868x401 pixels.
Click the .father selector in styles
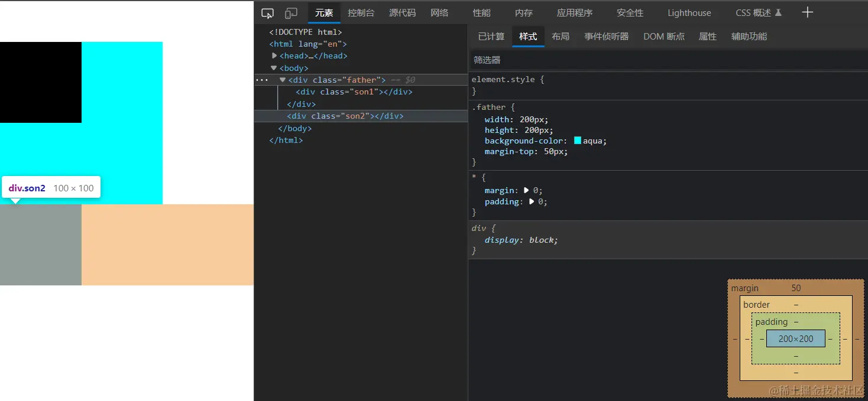coord(488,107)
